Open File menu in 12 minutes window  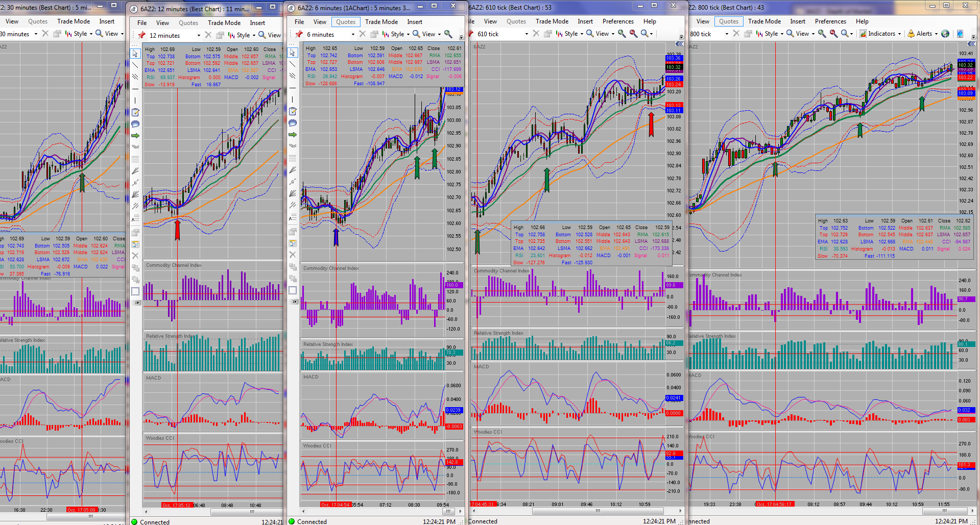[142, 23]
